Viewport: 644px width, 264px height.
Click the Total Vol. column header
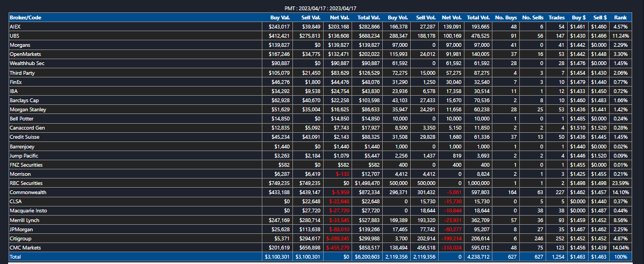pyautogui.click(x=478, y=18)
